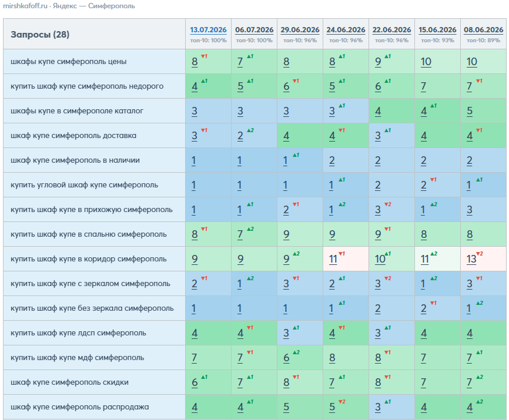This screenshot has height=420, width=509.
Task: Select the 15.06.2026 date header
Action: [437, 30]
